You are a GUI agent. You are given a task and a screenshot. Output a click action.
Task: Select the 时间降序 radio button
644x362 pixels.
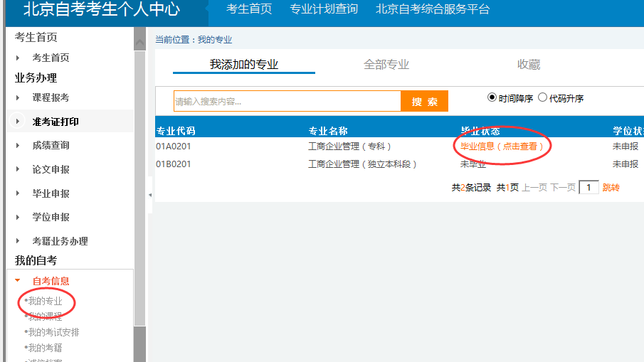(492, 97)
